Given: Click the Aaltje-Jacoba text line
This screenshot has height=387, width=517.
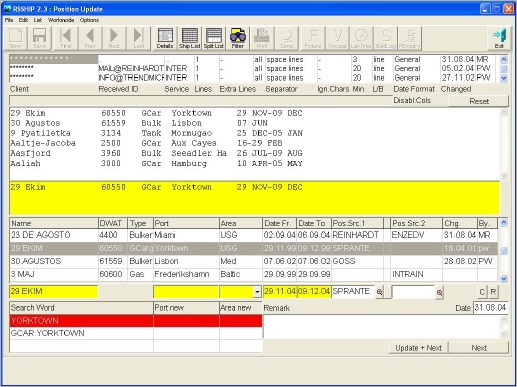Looking at the screenshot, I should (146, 143).
